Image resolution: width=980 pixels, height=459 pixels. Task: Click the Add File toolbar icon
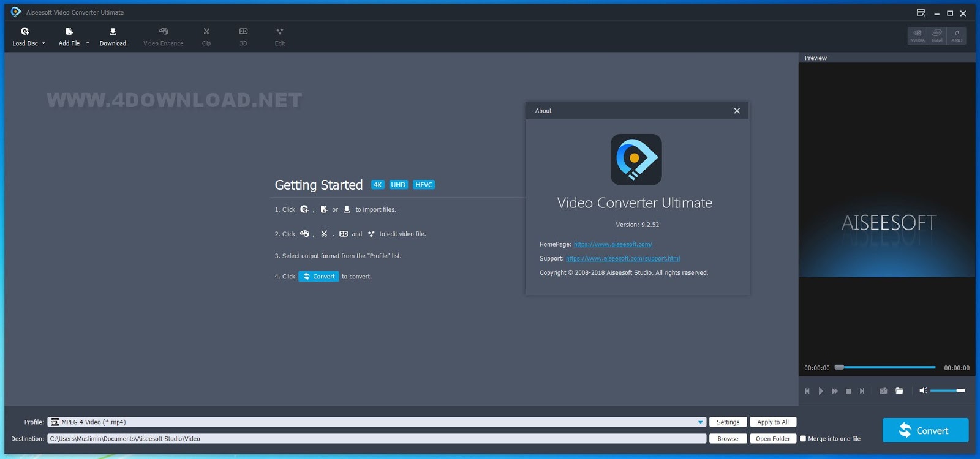click(69, 31)
